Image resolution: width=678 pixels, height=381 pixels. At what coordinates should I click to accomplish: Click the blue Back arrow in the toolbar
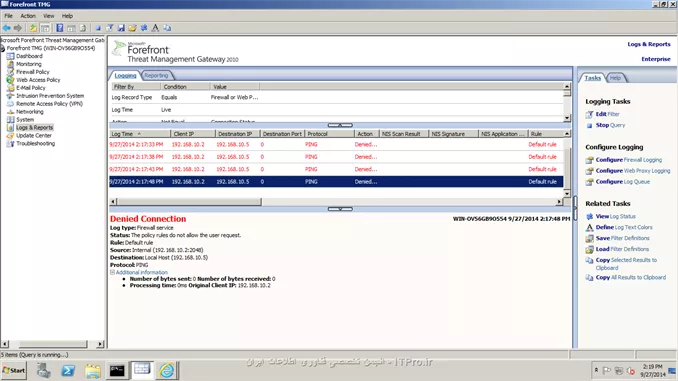tap(6, 28)
